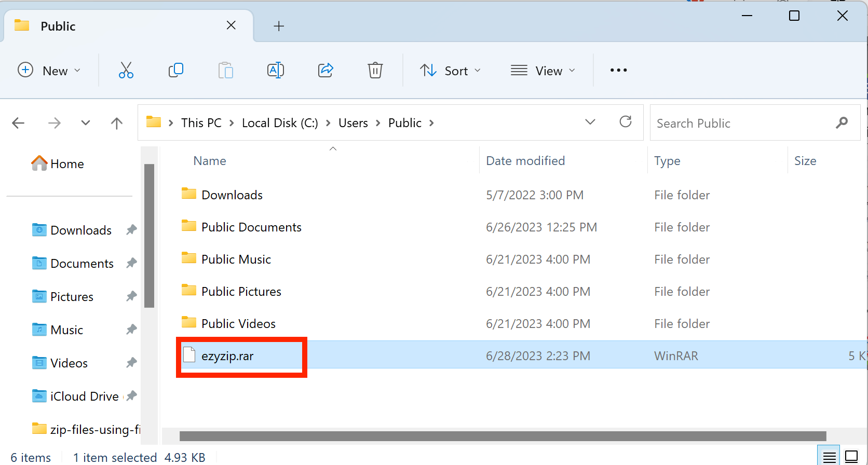
Task: Click the Rename icon in toolbar
Action: click(275, 70)
